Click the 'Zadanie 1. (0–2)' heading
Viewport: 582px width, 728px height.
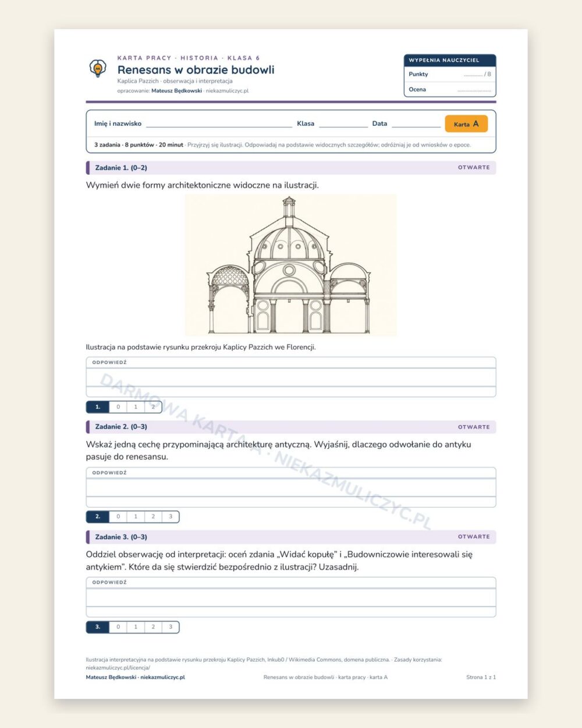point(121,168)
